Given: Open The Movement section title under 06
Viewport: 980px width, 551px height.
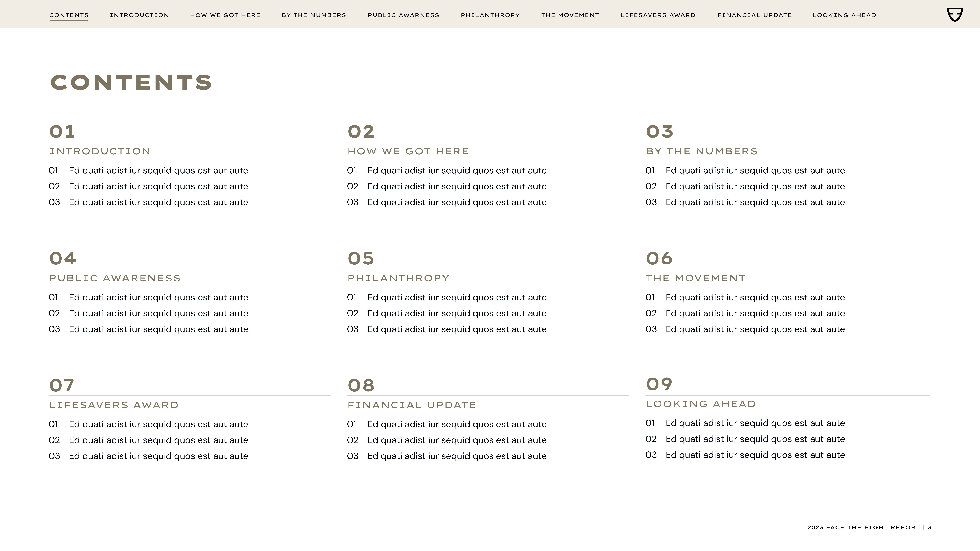Looking at the screenshot, I should [696, 278].
